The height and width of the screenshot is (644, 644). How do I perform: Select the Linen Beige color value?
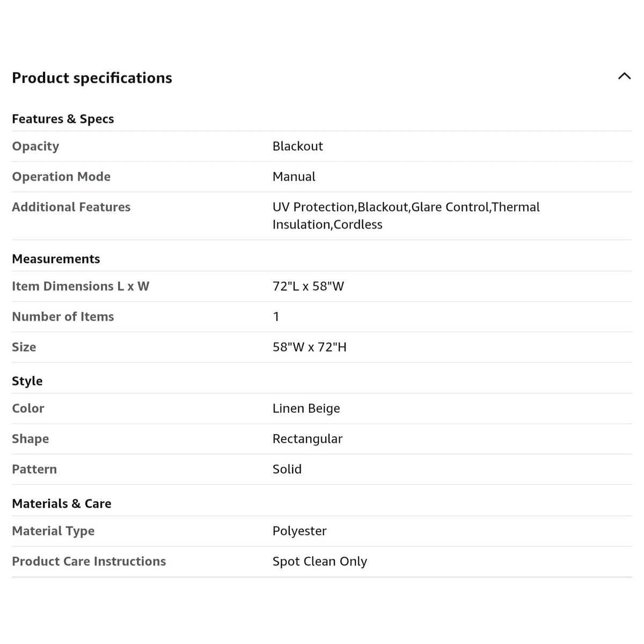306,408
